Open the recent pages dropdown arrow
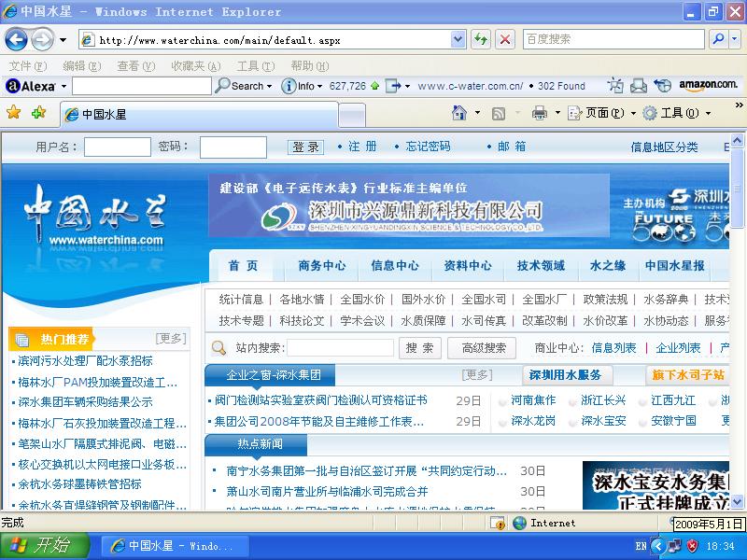The image size is (747, 560). [63, 40]
